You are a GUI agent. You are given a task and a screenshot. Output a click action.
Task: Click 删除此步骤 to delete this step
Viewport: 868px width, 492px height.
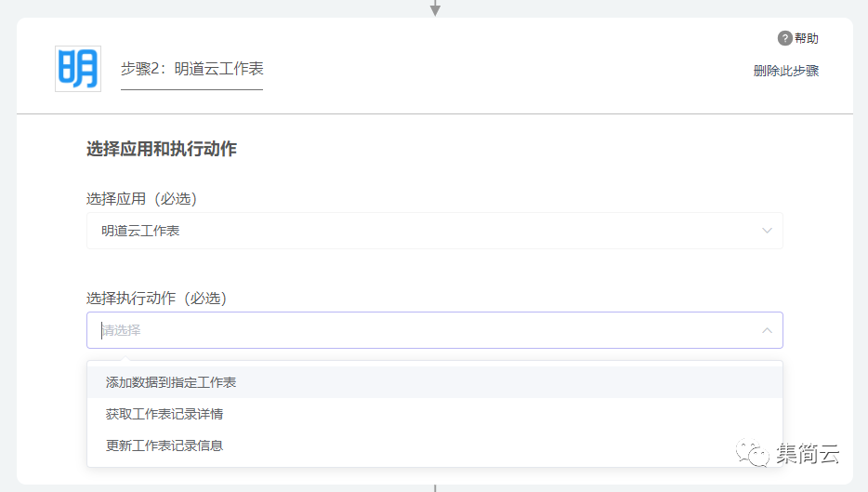(785, 71)
